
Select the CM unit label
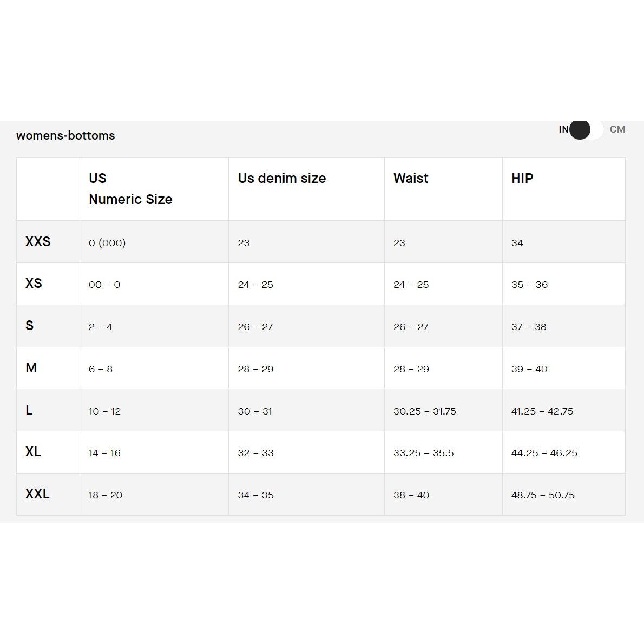coord(617,129)
